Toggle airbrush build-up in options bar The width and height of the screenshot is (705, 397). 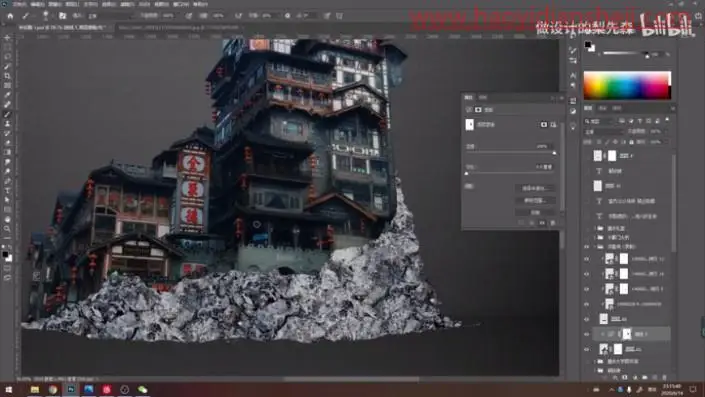239,16
